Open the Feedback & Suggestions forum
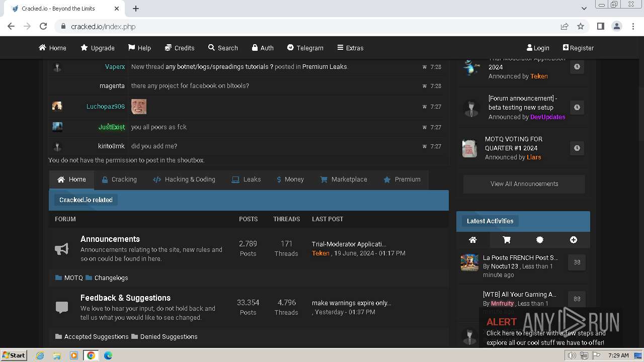The width and height of the screenshot is (644, 362). 125,298
